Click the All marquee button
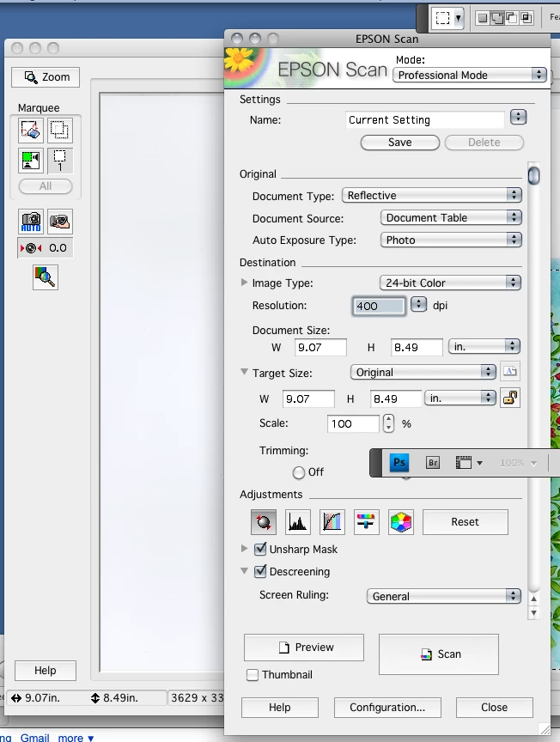 tap(46, 186)
